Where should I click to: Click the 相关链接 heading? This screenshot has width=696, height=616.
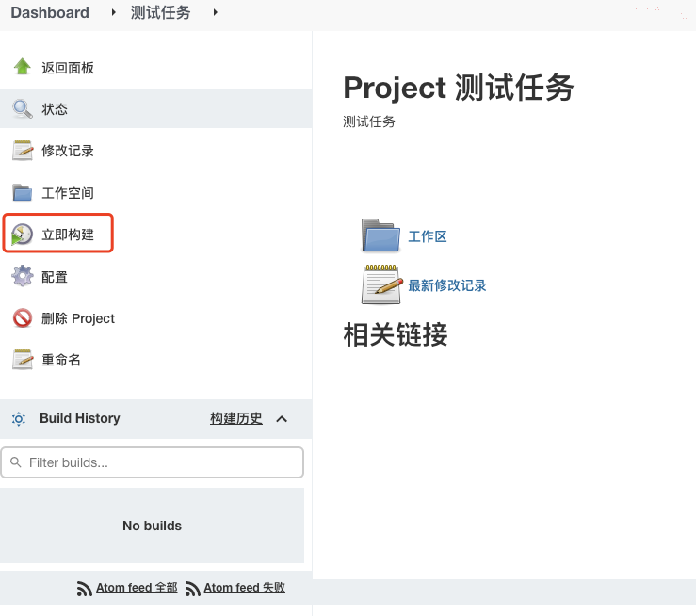click(396, 334)
